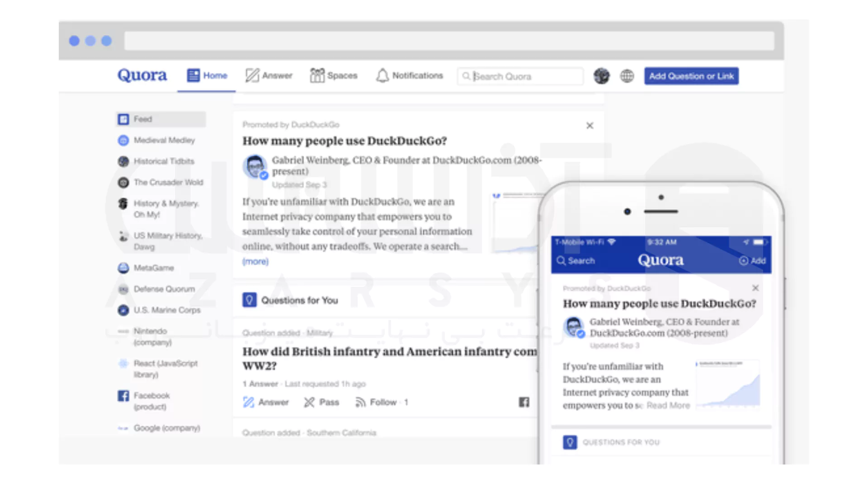Tap Read More on the phone post

668,405
